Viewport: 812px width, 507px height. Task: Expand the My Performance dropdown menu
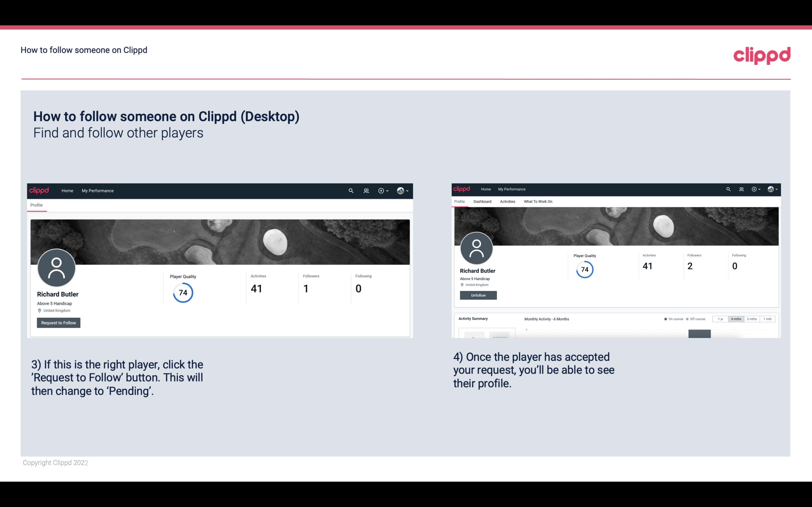tap(97, 190)
